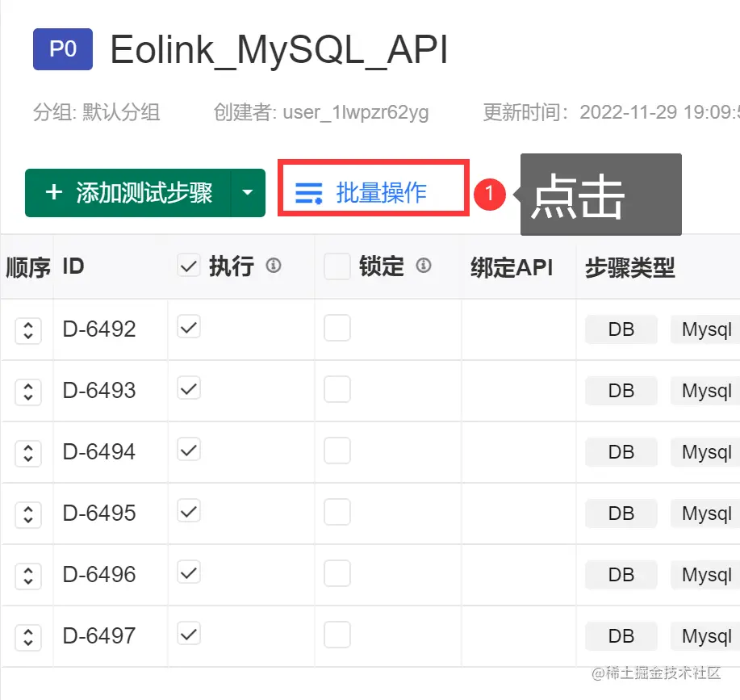
Task: Uncheck the 执行 checkbox for D-6496
Action: click(x=189, y=572)
